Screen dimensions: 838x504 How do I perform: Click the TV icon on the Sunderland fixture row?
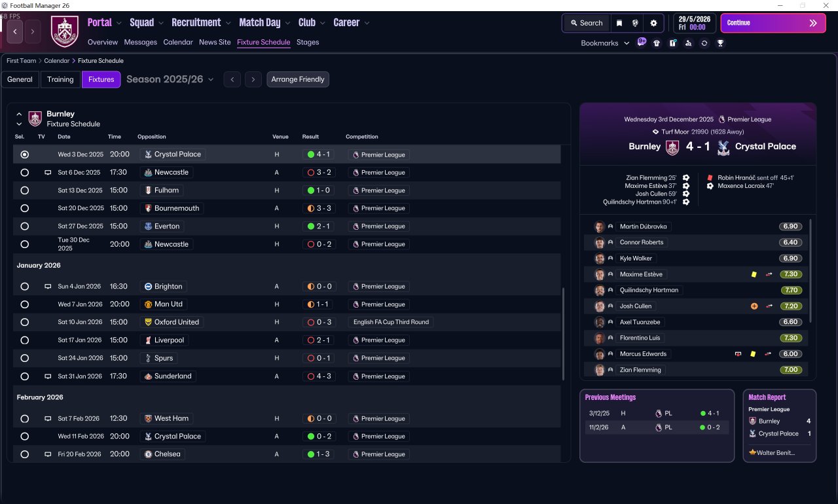click(48, 376)
